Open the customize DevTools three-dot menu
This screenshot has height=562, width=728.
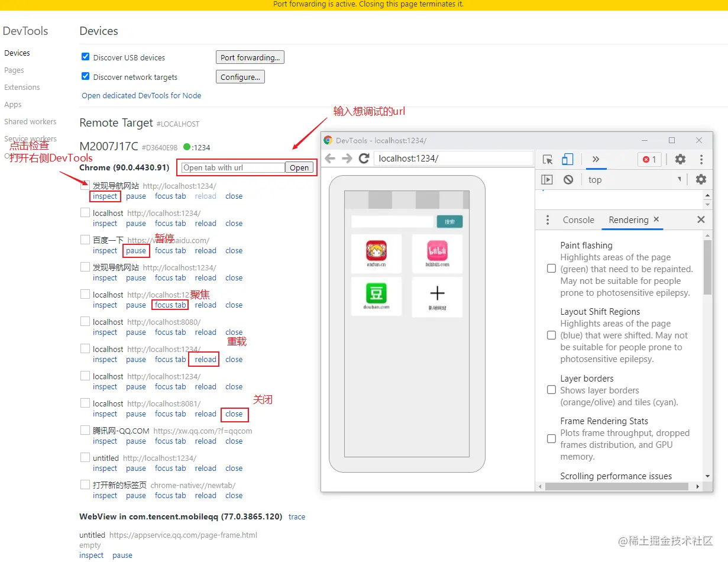[x=701, y=159]
